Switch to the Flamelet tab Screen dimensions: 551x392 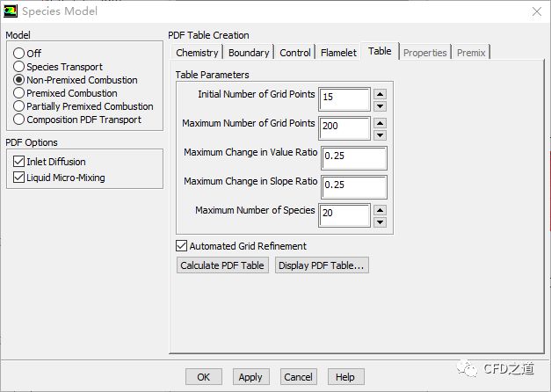click(x=338, y=53)
